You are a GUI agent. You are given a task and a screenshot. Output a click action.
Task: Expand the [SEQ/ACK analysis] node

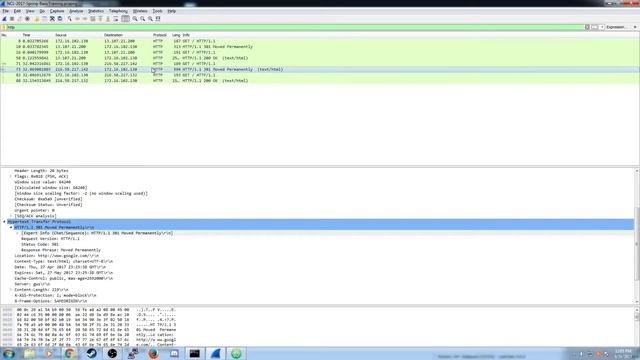[x=11, y=216]
